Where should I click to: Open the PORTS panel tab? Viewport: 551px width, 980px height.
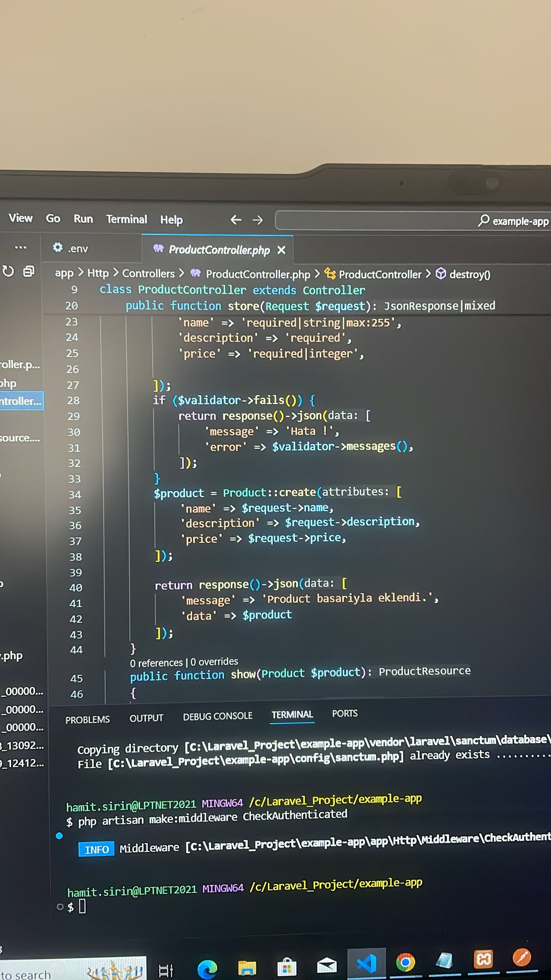[x=345, y=713]
